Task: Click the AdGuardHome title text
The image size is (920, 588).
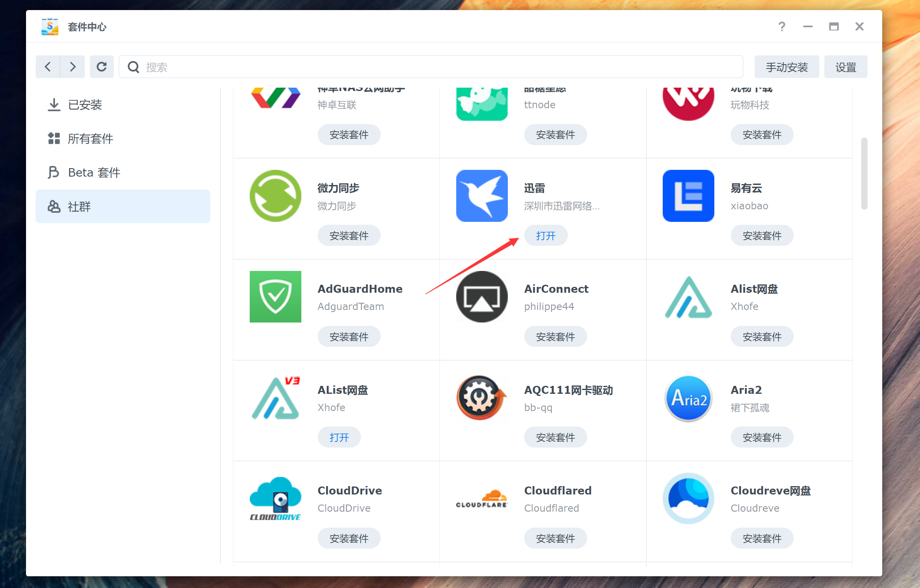Action: [x=360, y=289]
